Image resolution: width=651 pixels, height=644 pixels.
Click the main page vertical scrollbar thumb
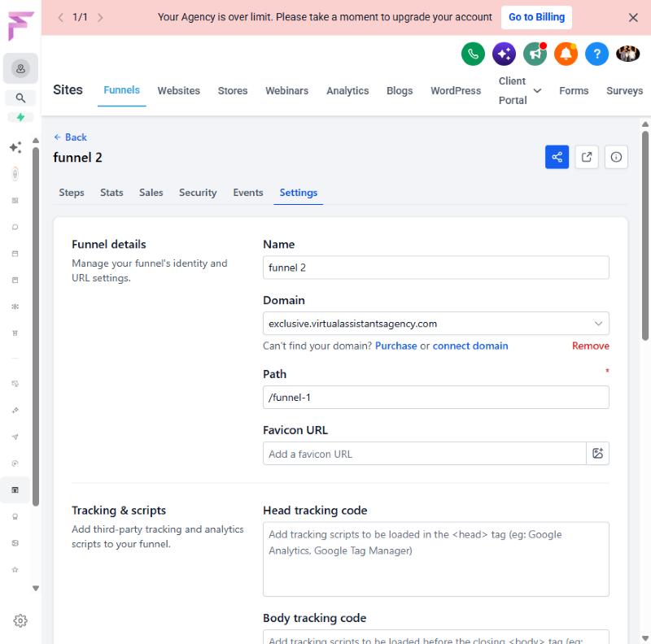(x=644, y=236)
